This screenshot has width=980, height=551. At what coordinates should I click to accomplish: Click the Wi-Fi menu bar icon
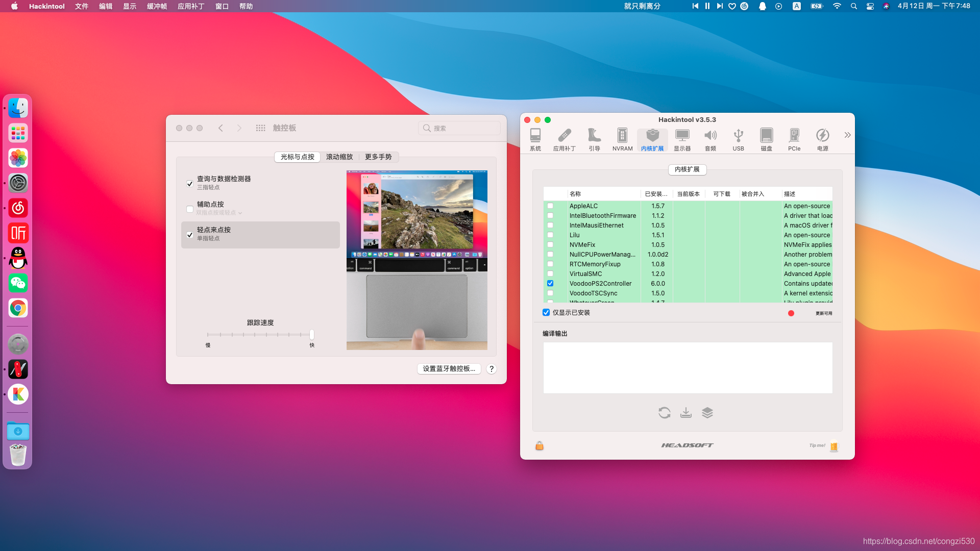click(x=837, y=6)
